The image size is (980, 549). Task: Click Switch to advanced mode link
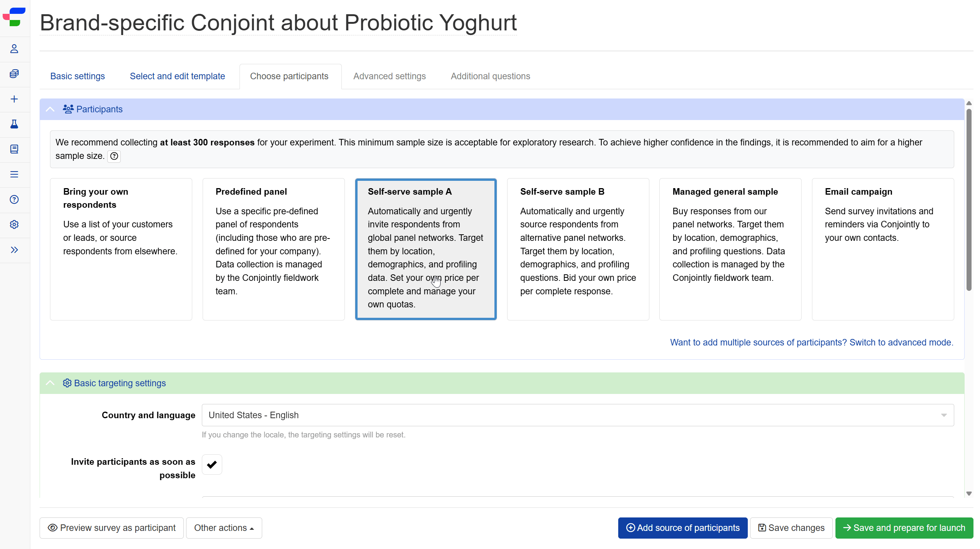click(x=812, y=342)
